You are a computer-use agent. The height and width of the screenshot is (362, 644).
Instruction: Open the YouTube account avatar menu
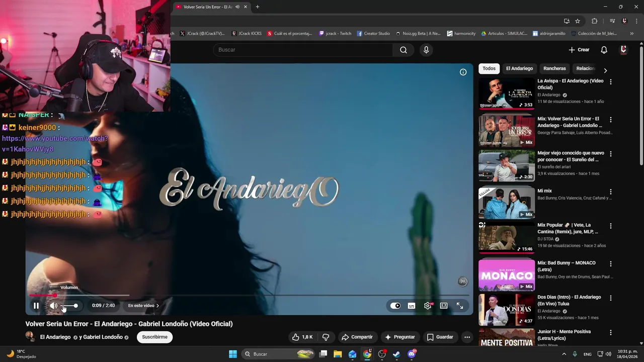click(x=623, y=50)
